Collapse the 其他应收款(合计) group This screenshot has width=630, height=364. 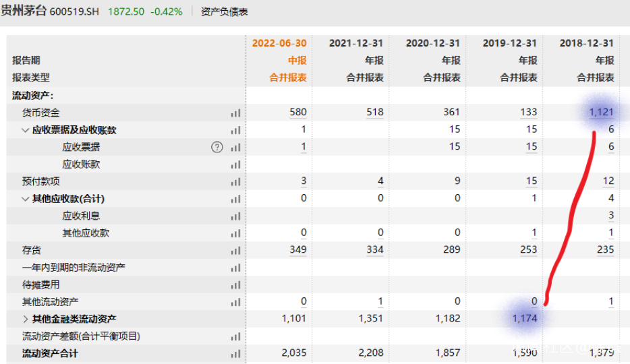(26, 199)
